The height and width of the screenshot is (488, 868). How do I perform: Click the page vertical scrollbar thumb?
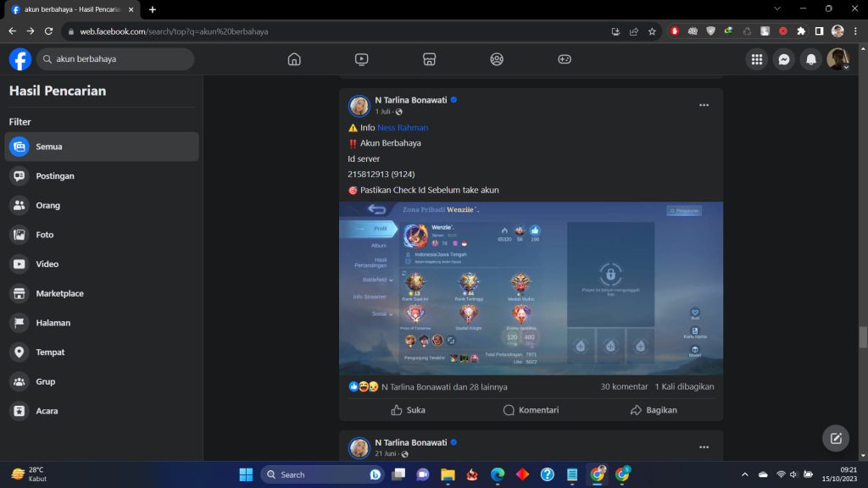pyautogui.click(x=862, y=337)
